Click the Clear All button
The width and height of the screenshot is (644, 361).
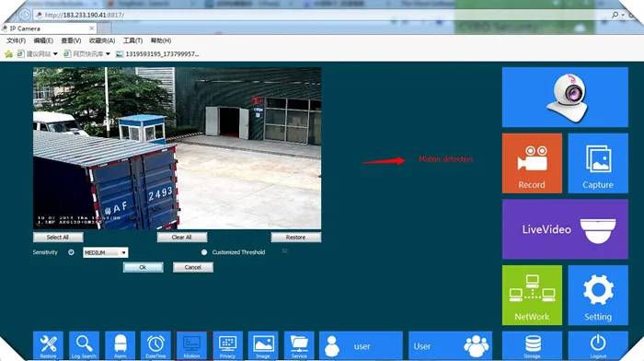pos(182,238)
